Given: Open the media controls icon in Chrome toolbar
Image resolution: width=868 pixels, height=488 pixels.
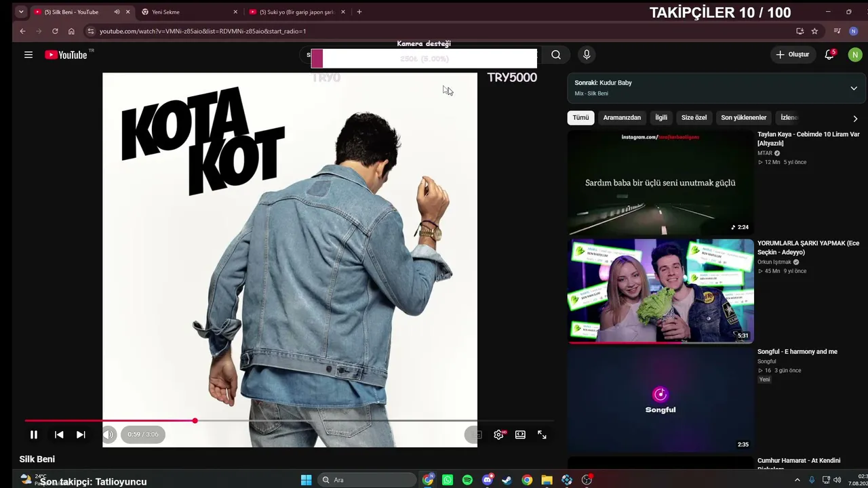Looking at the screenshot, I should point(837,31).
